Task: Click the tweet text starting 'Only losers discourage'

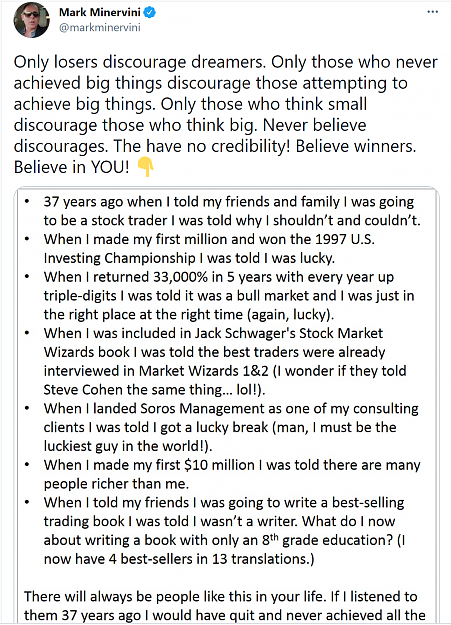Action: tap(226, 115)
